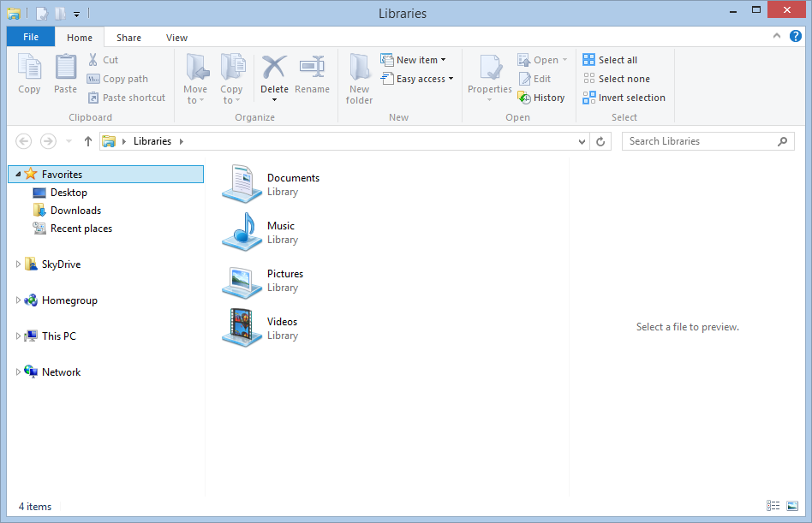This screenshot has height=523, width=812.
Task: Open the Pictures library icon
Action: pos(241,280)
